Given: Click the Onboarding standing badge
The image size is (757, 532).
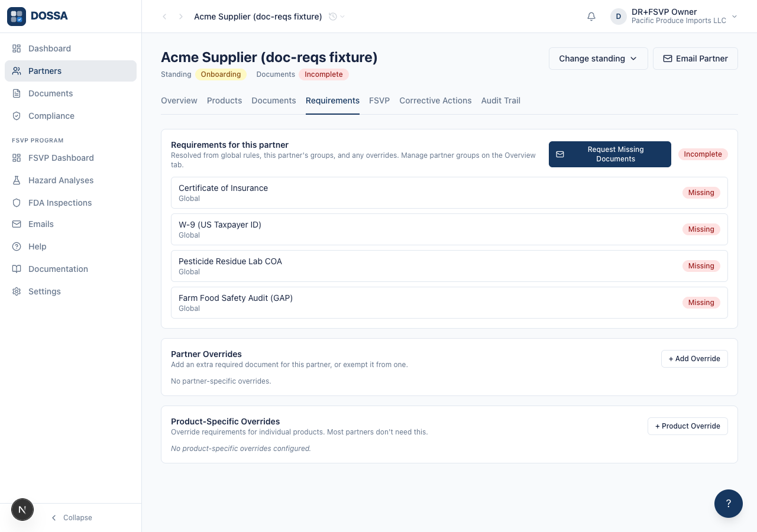Looking at the screenshot, I should tap(221, 74).
